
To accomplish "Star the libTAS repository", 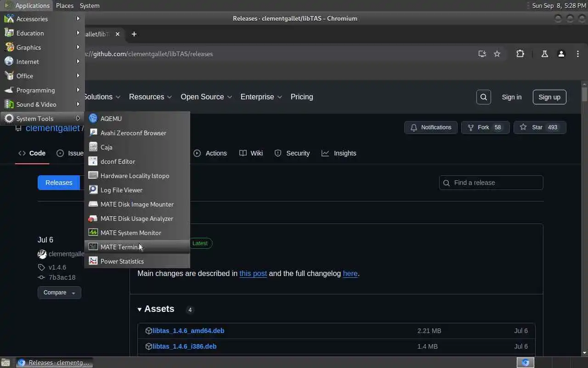I will [x=540, y=127].
